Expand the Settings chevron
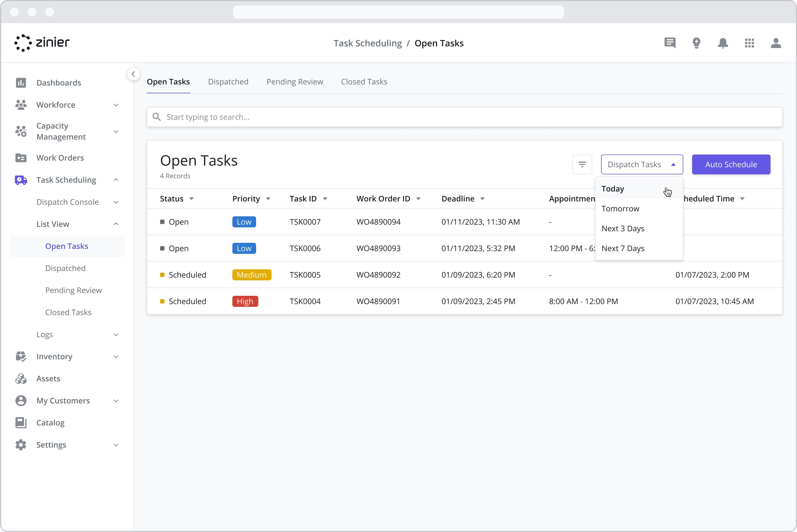This screenshot has width=797, height=532. [116, 445]
